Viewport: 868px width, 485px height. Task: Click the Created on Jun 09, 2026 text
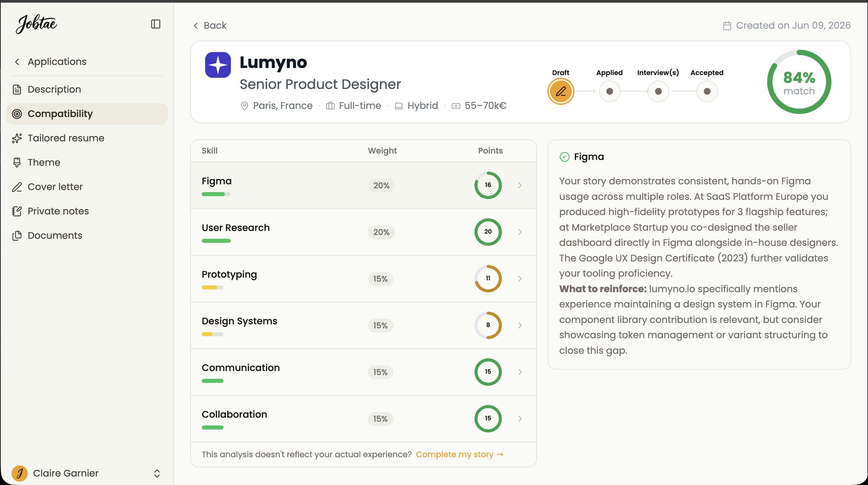tap(793, 26)
